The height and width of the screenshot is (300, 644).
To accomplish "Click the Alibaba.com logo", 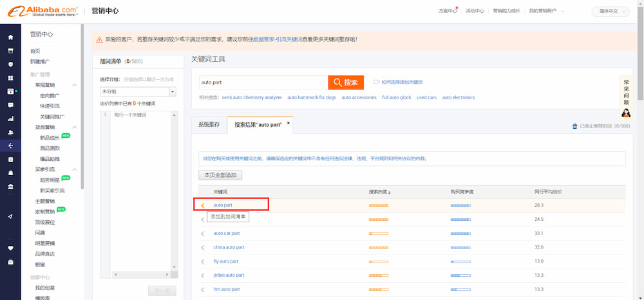I will click(x=43, y=11).
